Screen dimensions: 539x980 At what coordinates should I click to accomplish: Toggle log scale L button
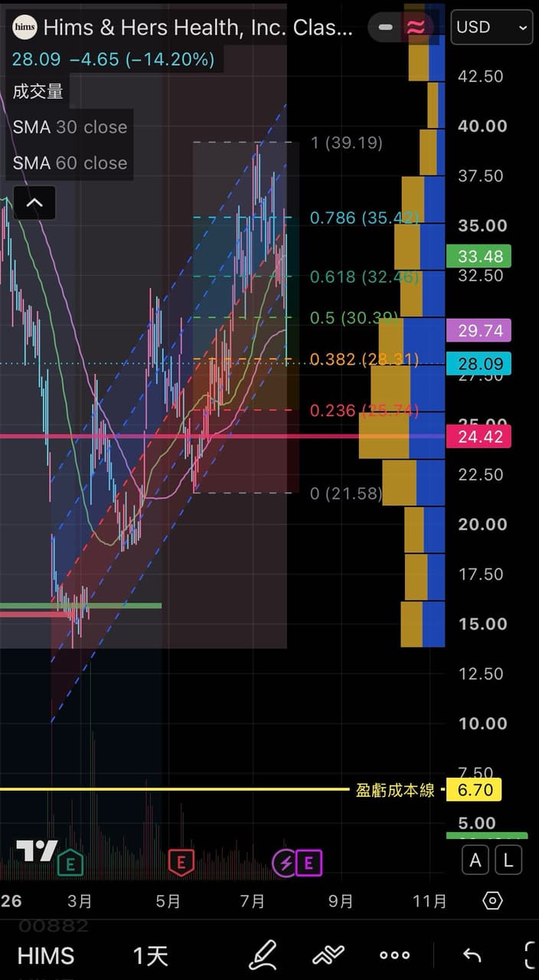[508, 860]
